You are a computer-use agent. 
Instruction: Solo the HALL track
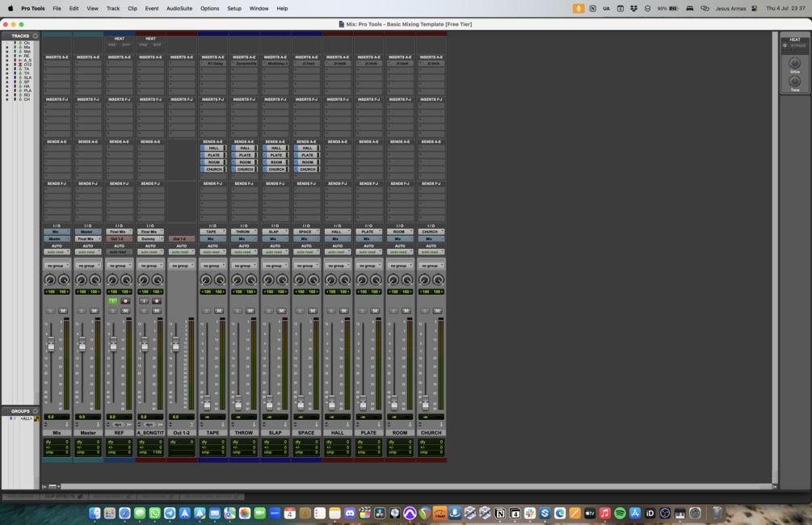click(x=331, y=311)
